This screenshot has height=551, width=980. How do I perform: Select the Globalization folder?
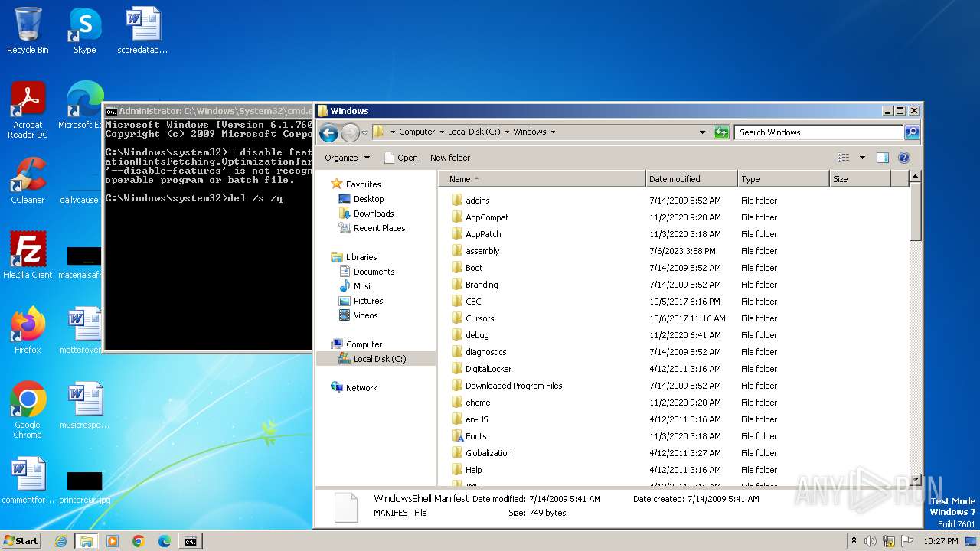488,453
